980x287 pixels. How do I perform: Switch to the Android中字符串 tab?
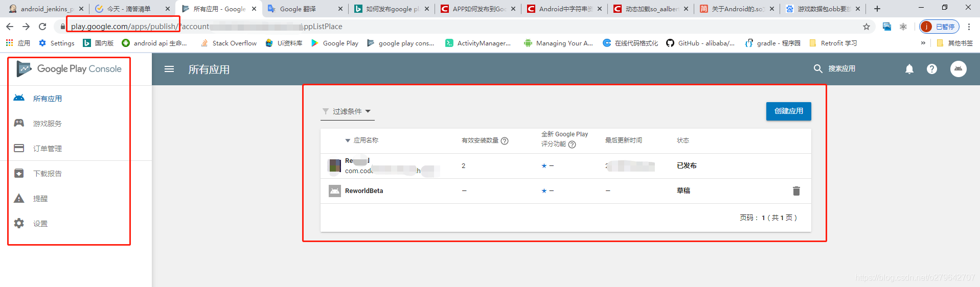(564, 9)
